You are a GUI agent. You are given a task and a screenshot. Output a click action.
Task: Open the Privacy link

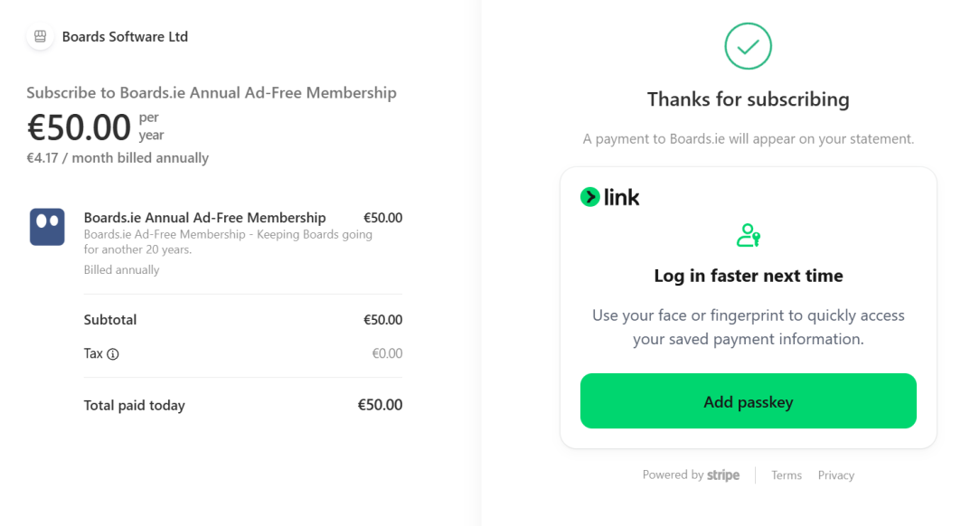(835, 475)
